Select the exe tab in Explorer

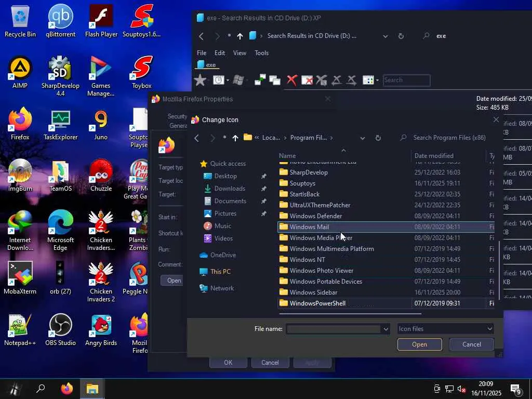207,65
